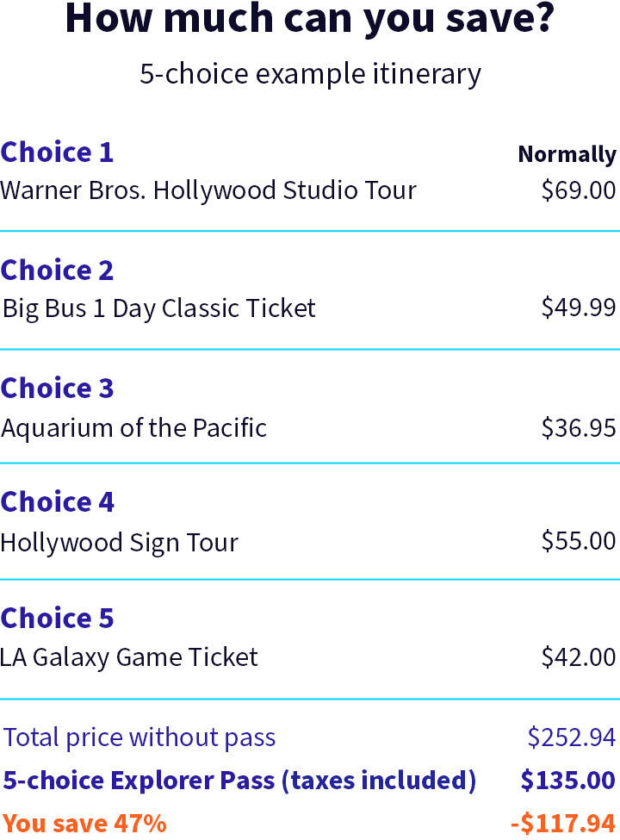Open LA Galaxy Game Ticket entry
This screenshot has height=840, width=620.
[x=129, y=657]
